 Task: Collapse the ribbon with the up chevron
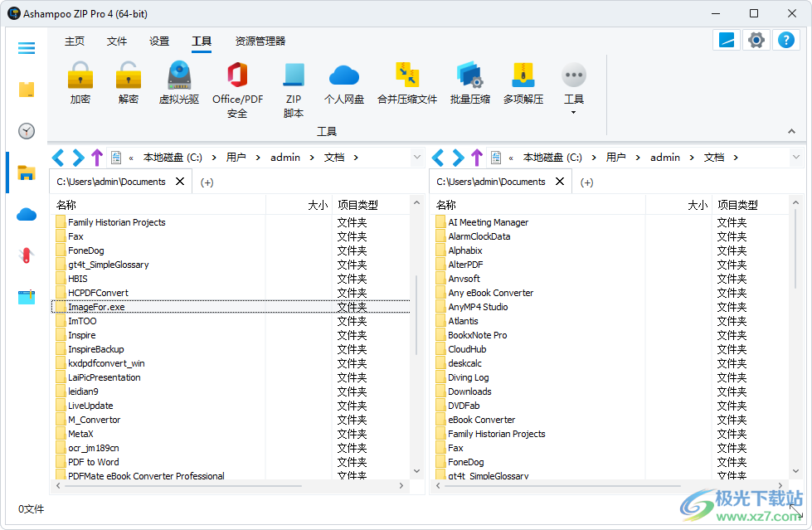[x=791, y=131]
